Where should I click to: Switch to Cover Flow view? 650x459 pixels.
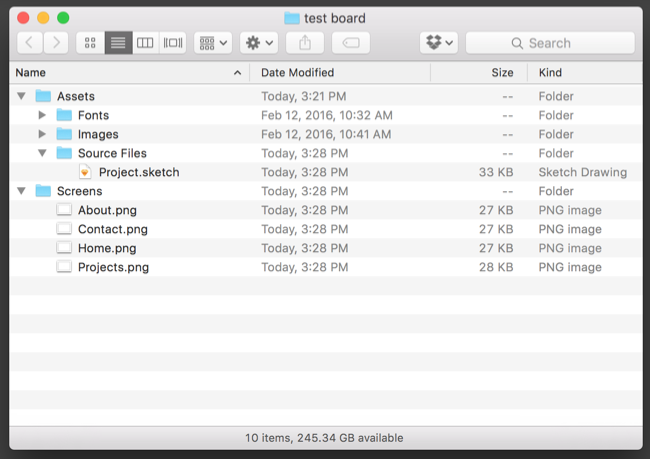coord(172,43)
